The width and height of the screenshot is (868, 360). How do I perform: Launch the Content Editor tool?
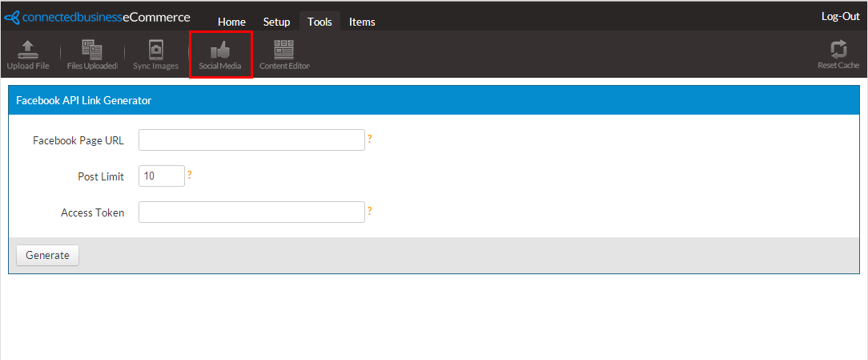coord(284,55)
